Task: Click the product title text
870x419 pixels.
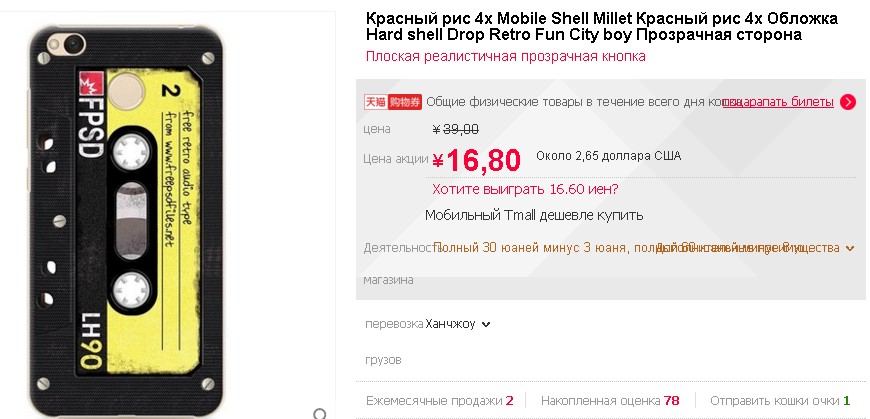Action: (601, 27)
